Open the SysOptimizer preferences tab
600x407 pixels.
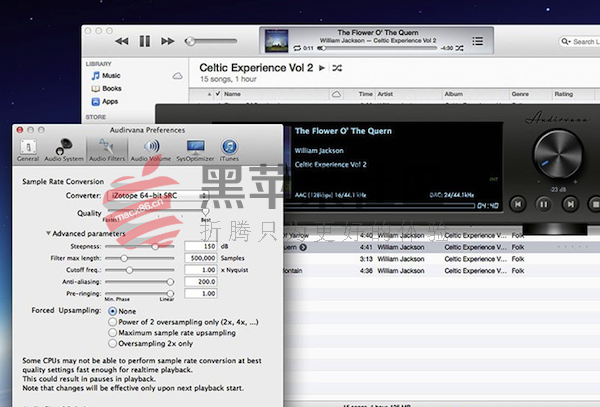[195, 150]
